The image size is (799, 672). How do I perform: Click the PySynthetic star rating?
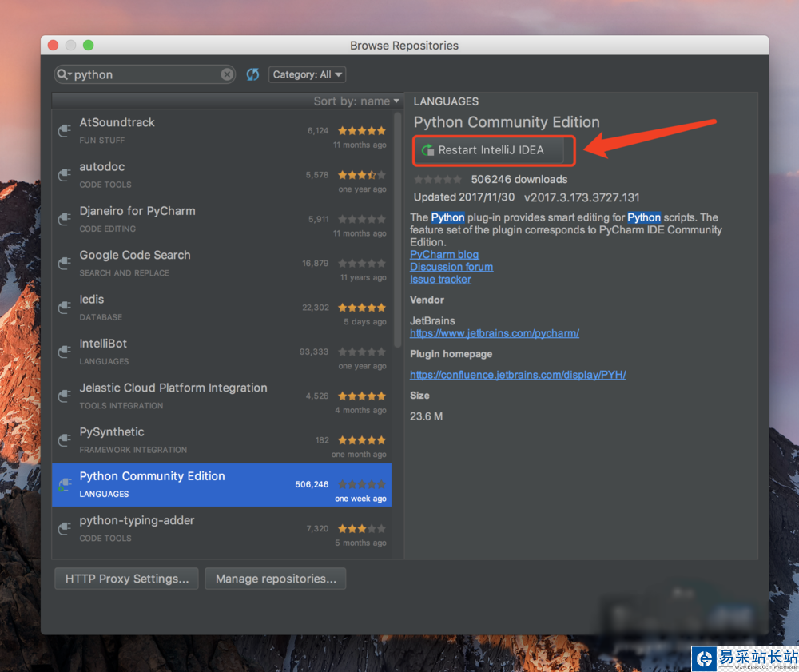point(362,440)
